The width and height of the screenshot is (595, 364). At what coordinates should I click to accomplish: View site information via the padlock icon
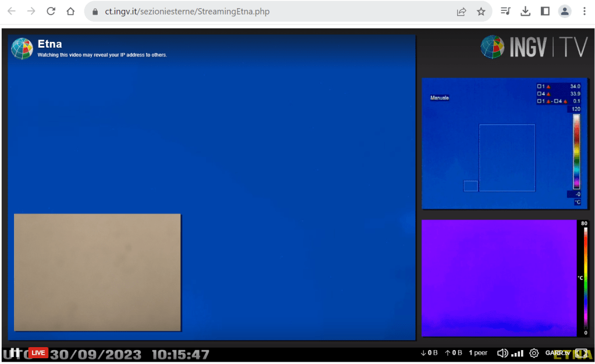95,12
